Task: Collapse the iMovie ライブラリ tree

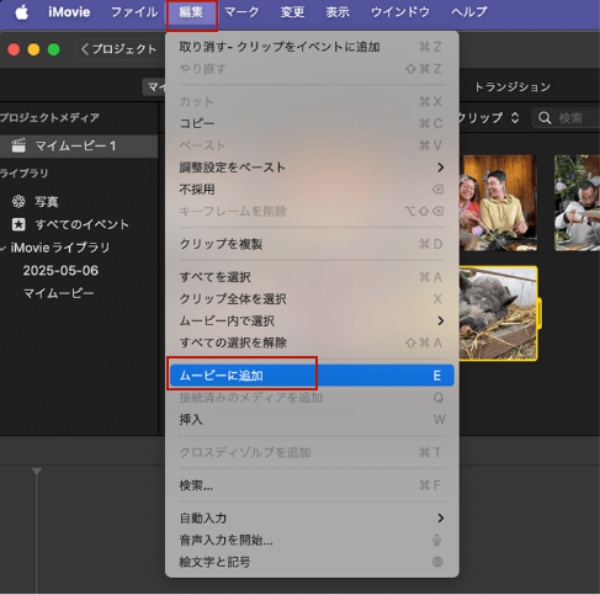Action: [3, 248]
